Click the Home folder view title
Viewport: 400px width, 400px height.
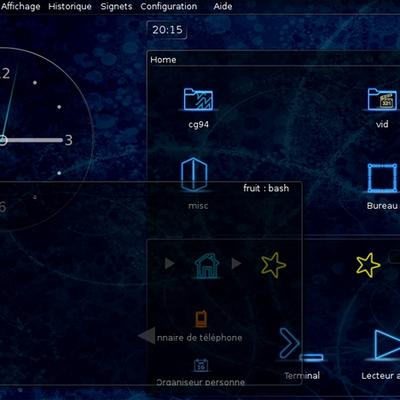tap(163, 60)
